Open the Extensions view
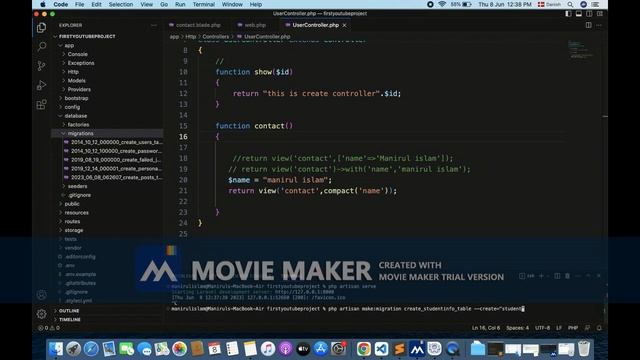The width and height of the screenshot is (640, 360). pos(41,104)
